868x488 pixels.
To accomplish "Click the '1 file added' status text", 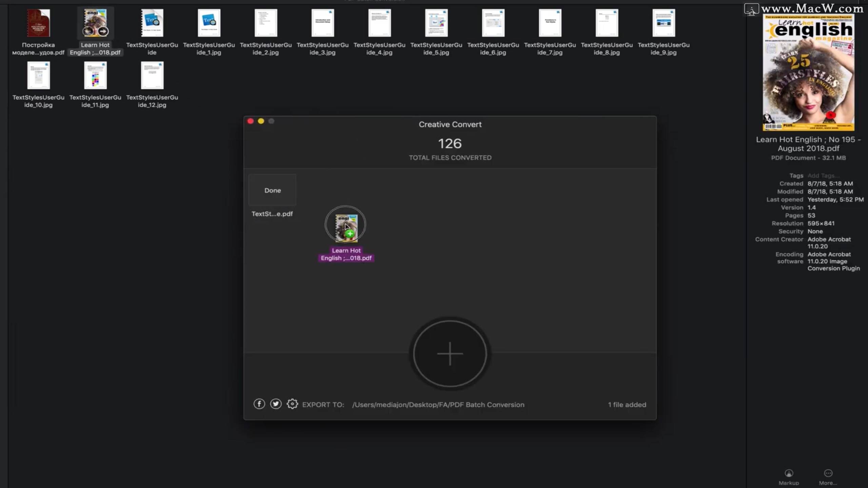I will [x=627, y=405].
